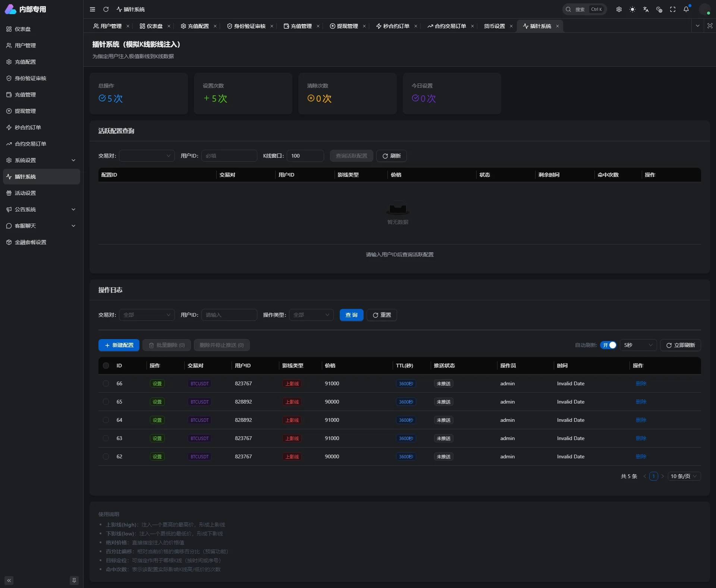Pin the sidebar using pin icon
This screenshot has height=588, width=716.
point(74,580)
